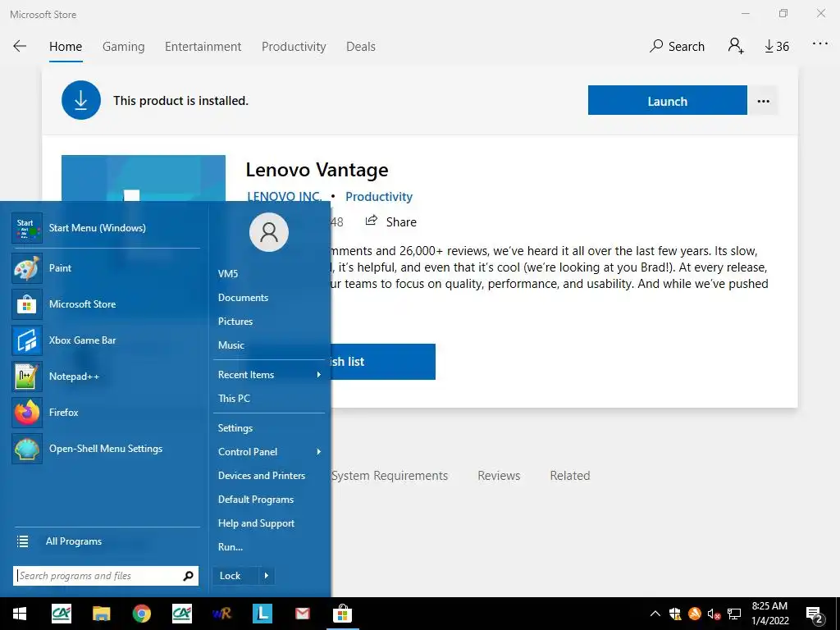Screen dimensions: 840x630
Task: Expand the Recent Items submenu
Action: [x=269, y=374]
